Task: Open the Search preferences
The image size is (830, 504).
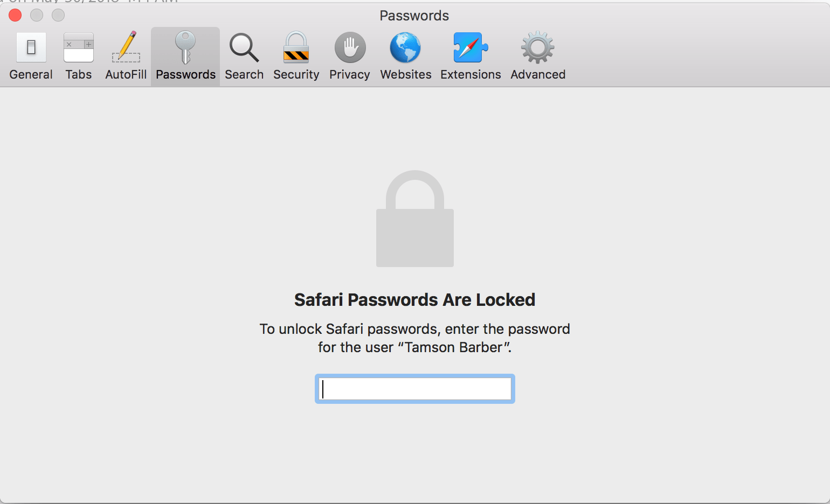Action: (x=244, y=54)
